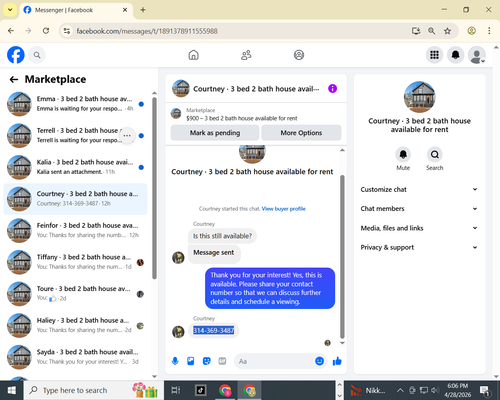Expand the Chat members section
The image size is (500, 400).
419,209
